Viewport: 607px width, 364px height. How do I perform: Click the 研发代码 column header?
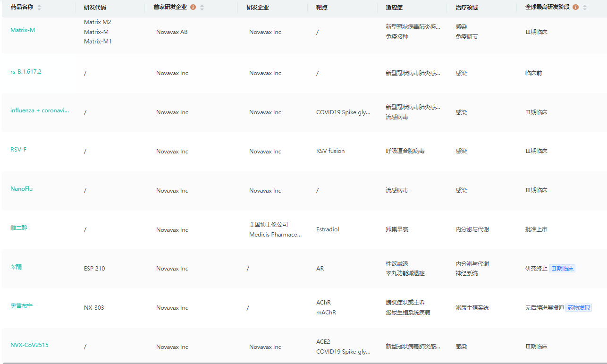(95, 8)
